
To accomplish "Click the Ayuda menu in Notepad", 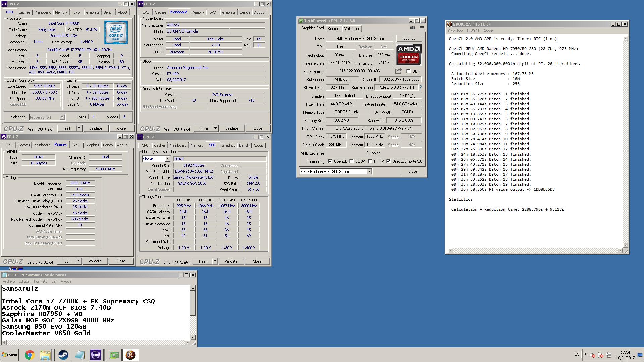I will pyautogui.click(x=66, y=281).
